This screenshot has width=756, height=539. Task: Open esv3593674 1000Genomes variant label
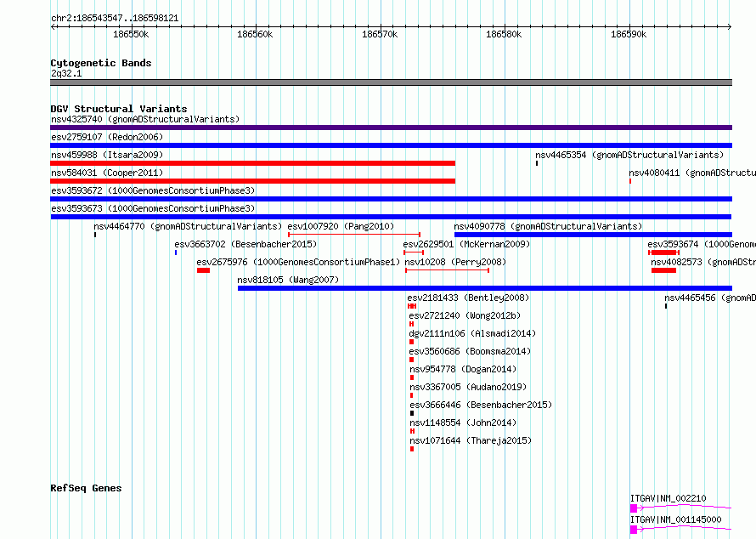point(702,244)
